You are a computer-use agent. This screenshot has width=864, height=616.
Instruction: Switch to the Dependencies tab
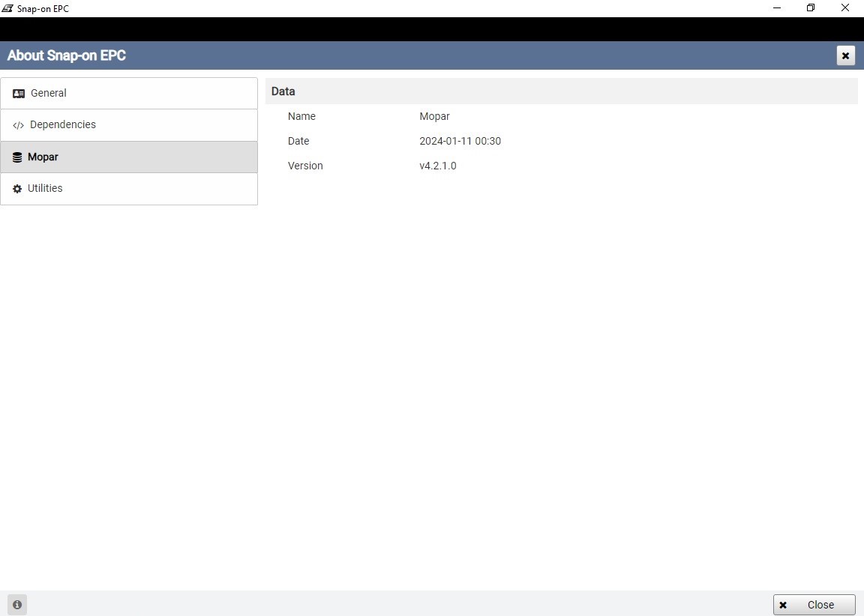[x=129, y=125]
